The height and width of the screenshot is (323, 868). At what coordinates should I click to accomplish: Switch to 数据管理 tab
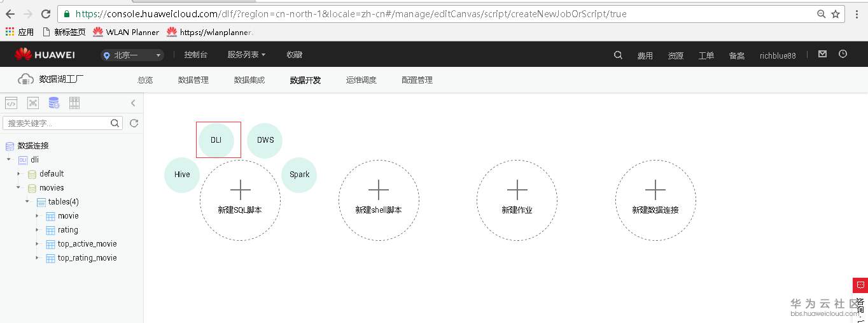pyautogui.click(x=193, y=80)
